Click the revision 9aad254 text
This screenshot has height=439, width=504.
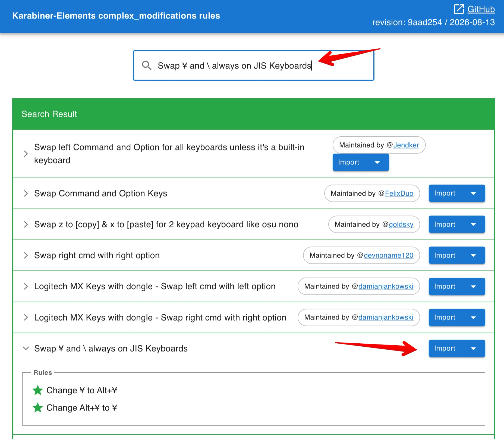[x=434, y=22]
